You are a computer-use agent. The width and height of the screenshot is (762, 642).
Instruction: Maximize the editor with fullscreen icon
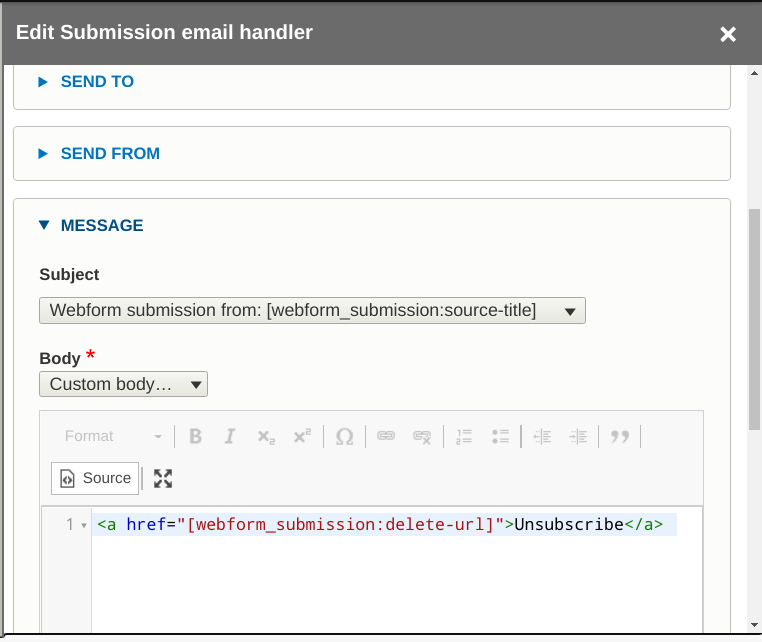click(163, 478)
